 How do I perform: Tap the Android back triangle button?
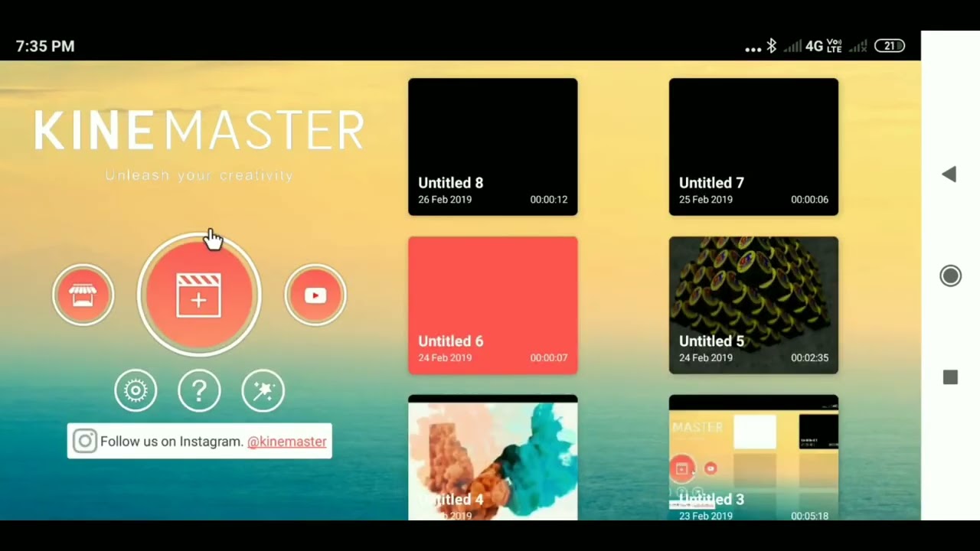(949, 174)
